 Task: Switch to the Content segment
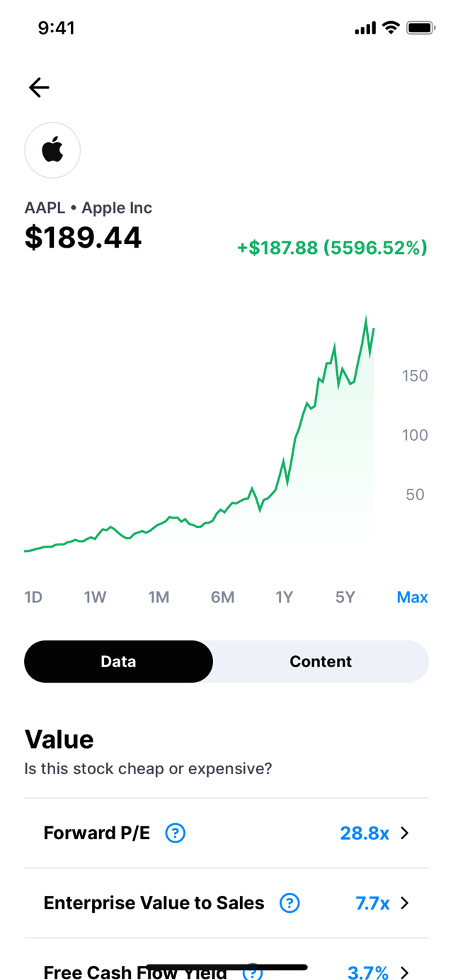[x=321, y=662]
